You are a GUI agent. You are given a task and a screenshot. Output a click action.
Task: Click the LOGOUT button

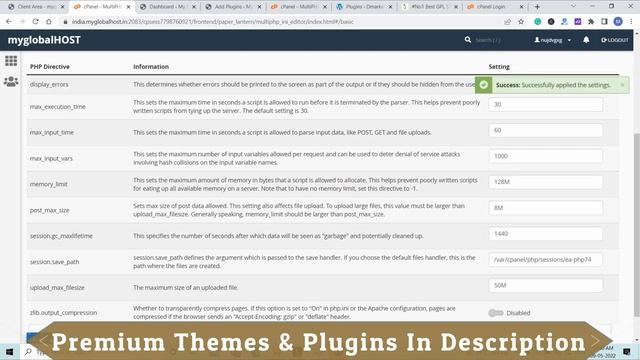click(615, 40)
